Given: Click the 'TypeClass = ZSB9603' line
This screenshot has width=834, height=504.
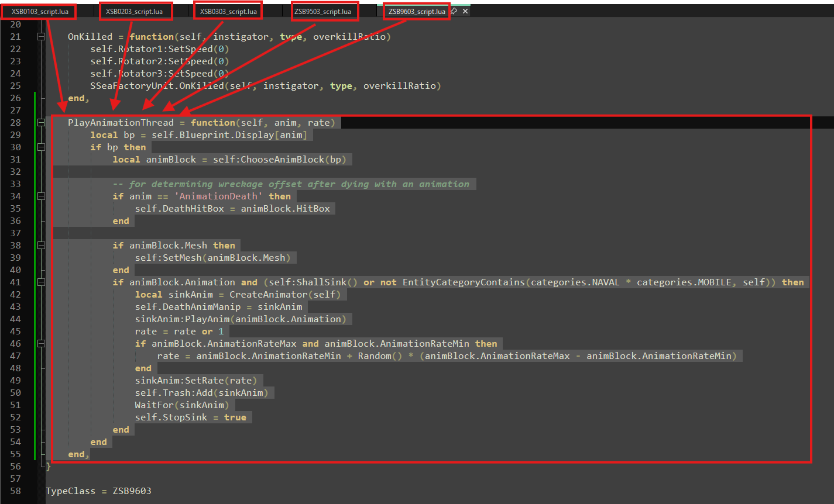Looking at the screenshot, I should (x=98, y=491).
